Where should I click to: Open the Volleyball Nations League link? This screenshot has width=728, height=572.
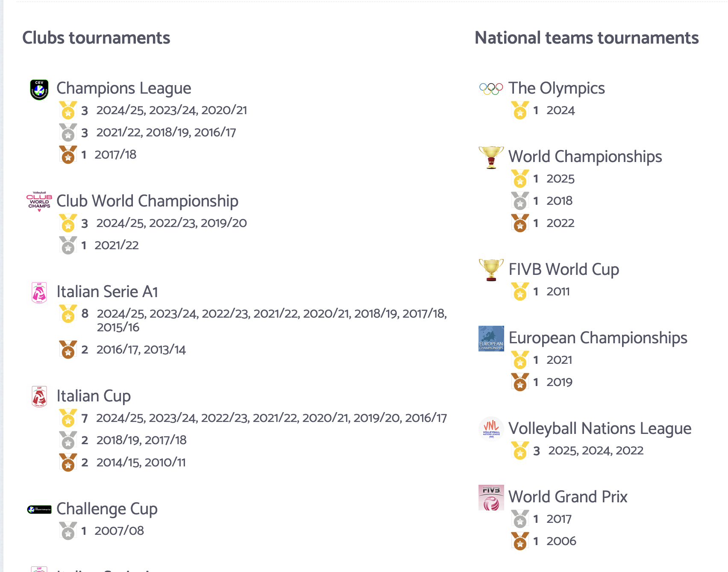(x=599, y=428)
